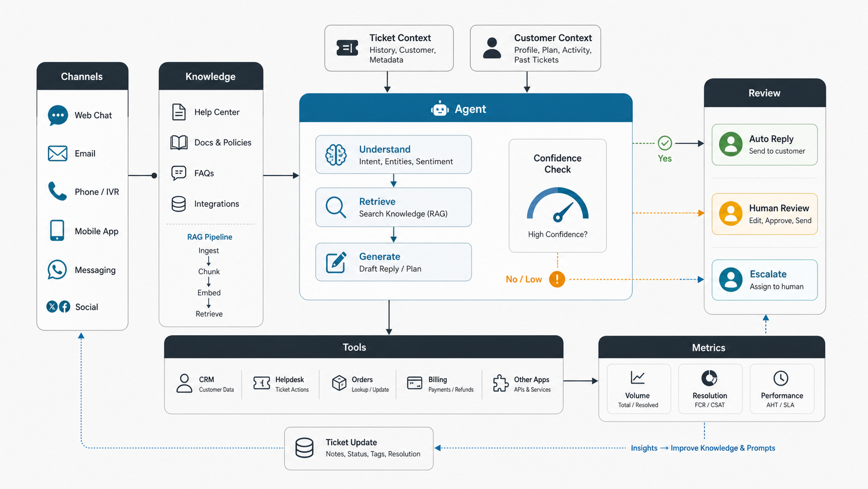Click the Human Review orange avatar icon
Image resolution: width=868 pixels, height=489 pixels.
pyautogui.click(x=730, y=214)
